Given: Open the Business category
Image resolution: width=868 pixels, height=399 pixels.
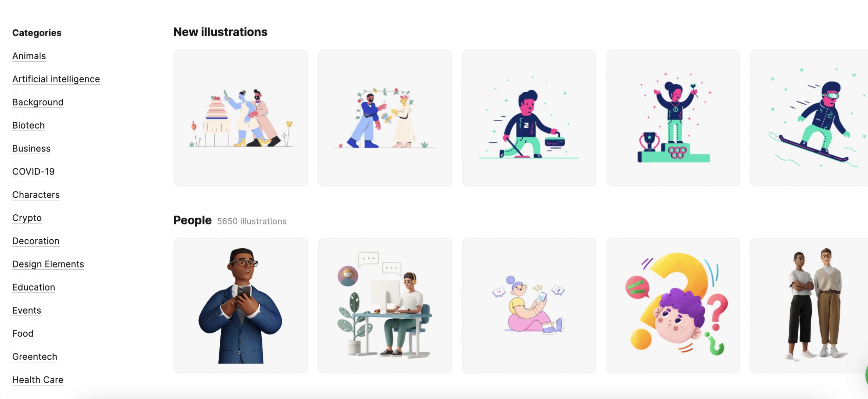Looking at the screenshot, I should tap(31, 148).
